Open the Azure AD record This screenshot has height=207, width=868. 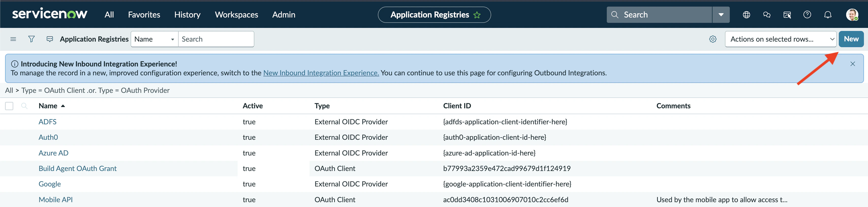click(x=53, y=153)
